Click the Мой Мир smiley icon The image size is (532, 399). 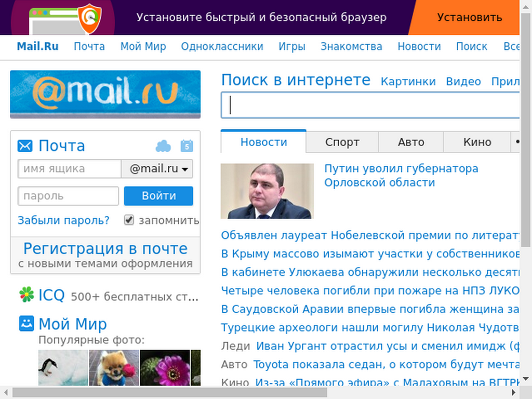pyautogui.click(x=26, y=323)
